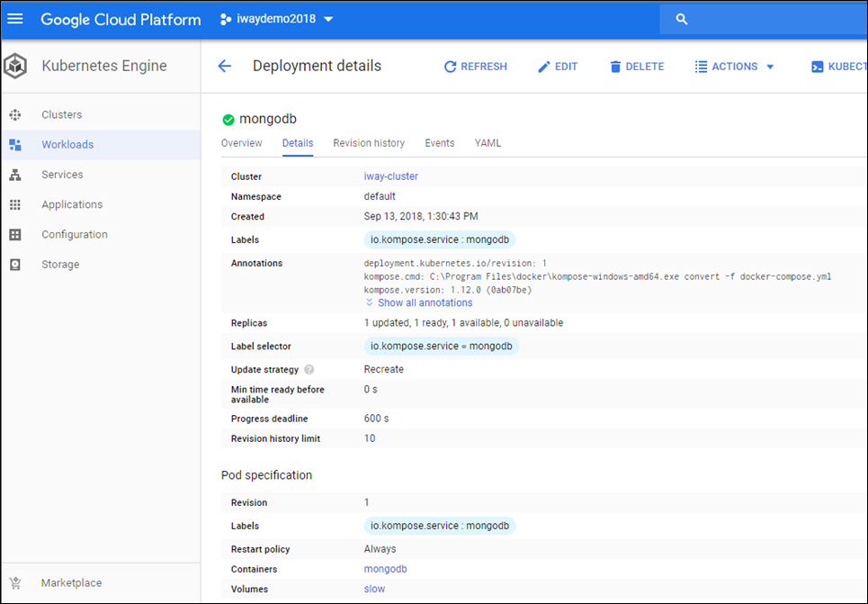
Task: Open Marketplace in the sidebar
Action: click(101, 583)
